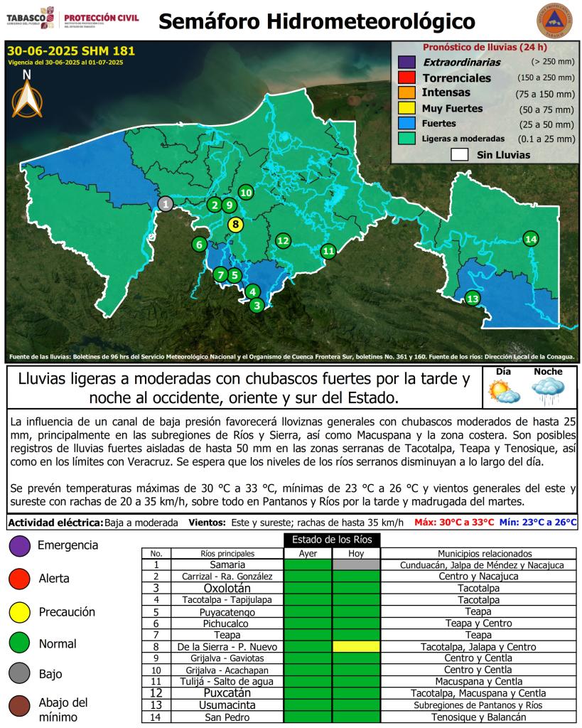582x728 pixels.
Task: Click gray river marker 1 on map
Action: 165,204
